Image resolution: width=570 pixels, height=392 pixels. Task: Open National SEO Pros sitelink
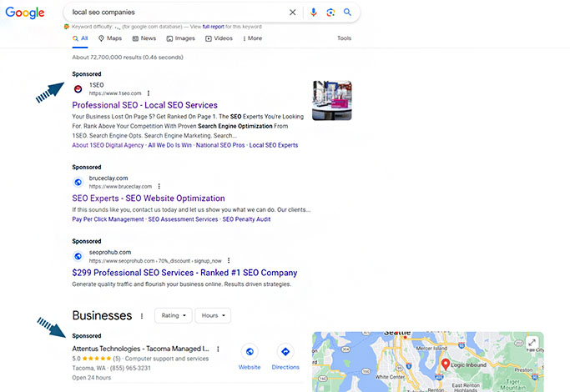pyautogui.click(x=220, y=145)
